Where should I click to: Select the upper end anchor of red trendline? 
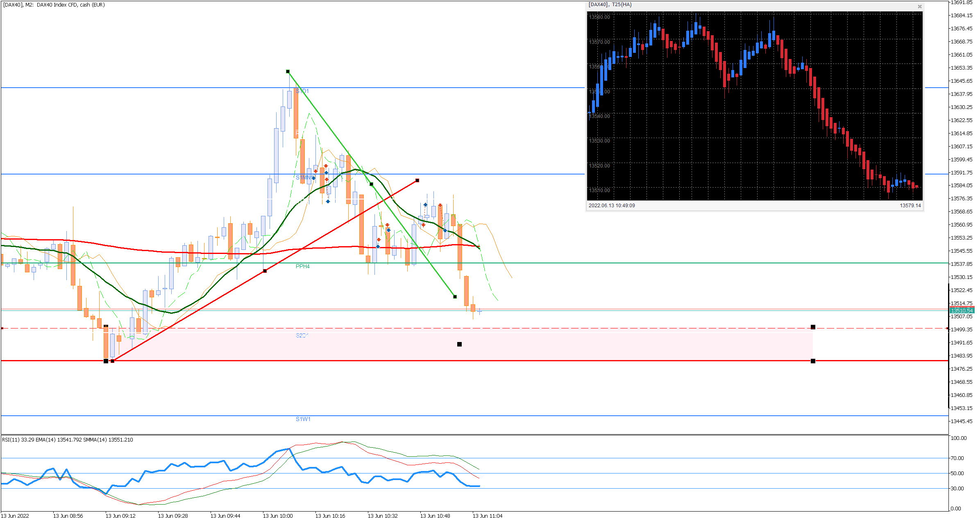coord(417,180)
